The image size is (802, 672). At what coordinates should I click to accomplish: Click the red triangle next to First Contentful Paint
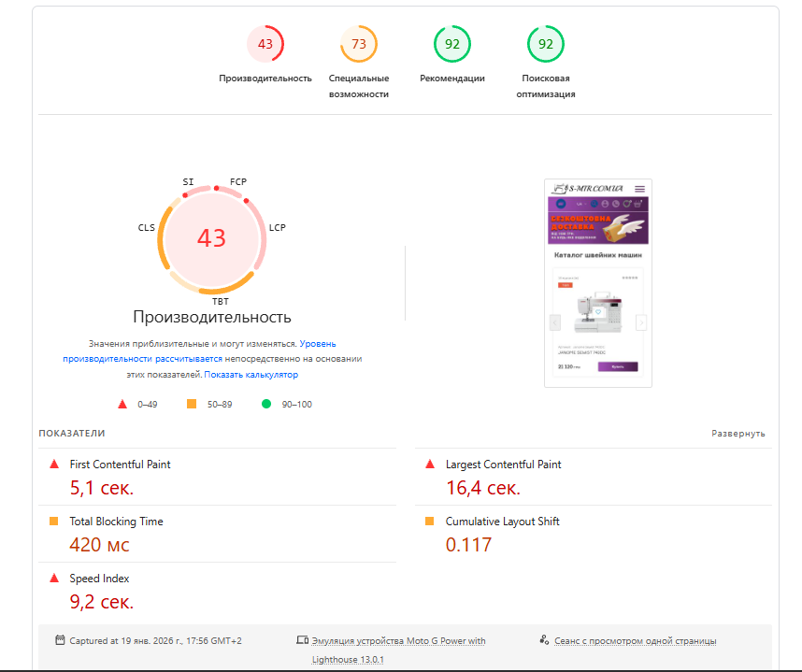click(53, 465)
